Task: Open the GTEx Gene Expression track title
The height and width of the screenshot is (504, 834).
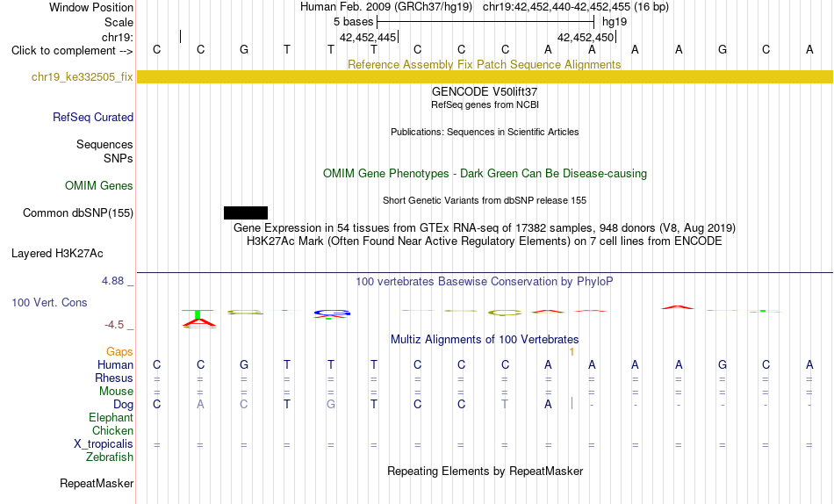Action: [x=485, y=227]
